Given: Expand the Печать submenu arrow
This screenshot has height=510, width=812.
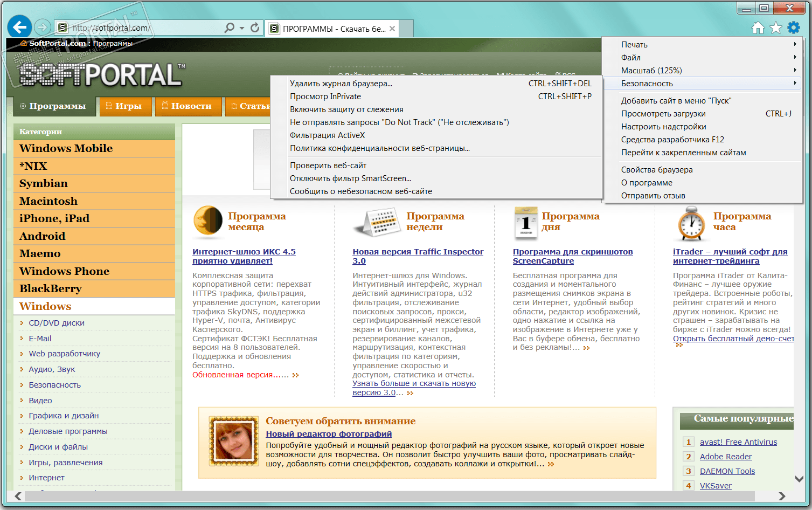Looking at the screenshot, I should [x=795, y=44].
